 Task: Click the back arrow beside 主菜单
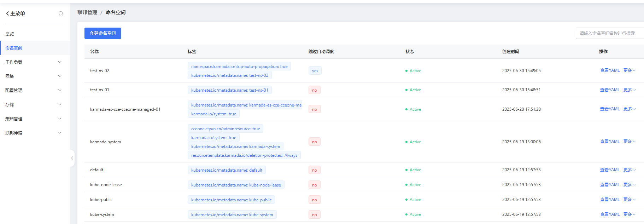coord(7,13)
